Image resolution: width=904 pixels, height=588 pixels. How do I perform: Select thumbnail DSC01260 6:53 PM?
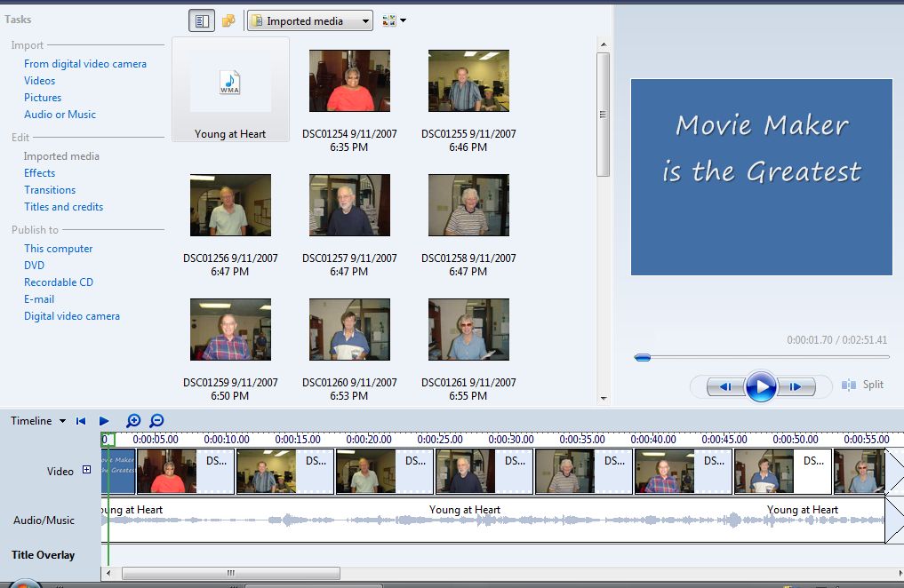pyautogui.click(x=349, y=330)
